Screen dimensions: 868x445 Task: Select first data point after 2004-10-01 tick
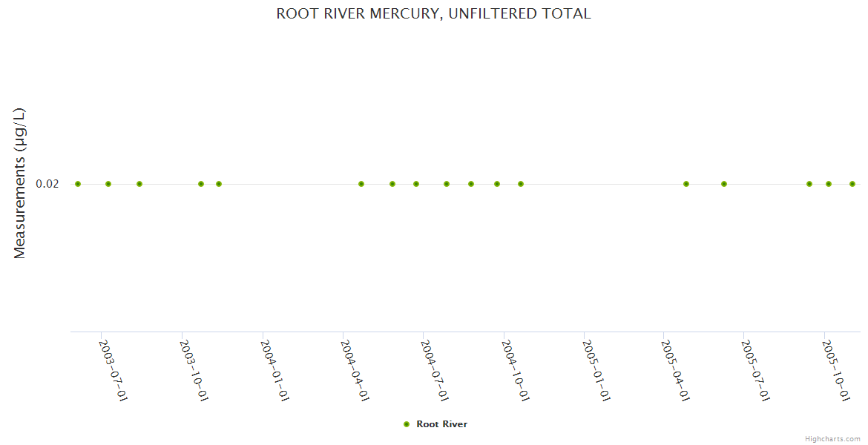click(x=521, y=184)
